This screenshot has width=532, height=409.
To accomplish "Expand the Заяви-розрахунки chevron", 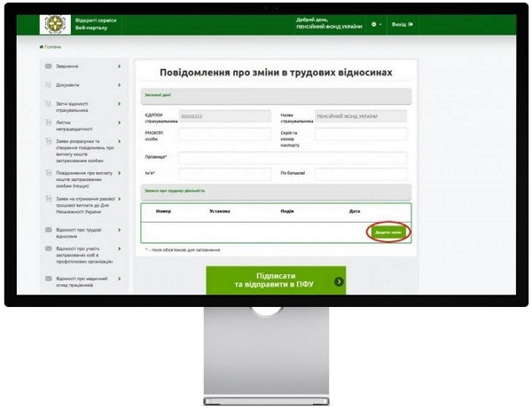I will (119, 141).
